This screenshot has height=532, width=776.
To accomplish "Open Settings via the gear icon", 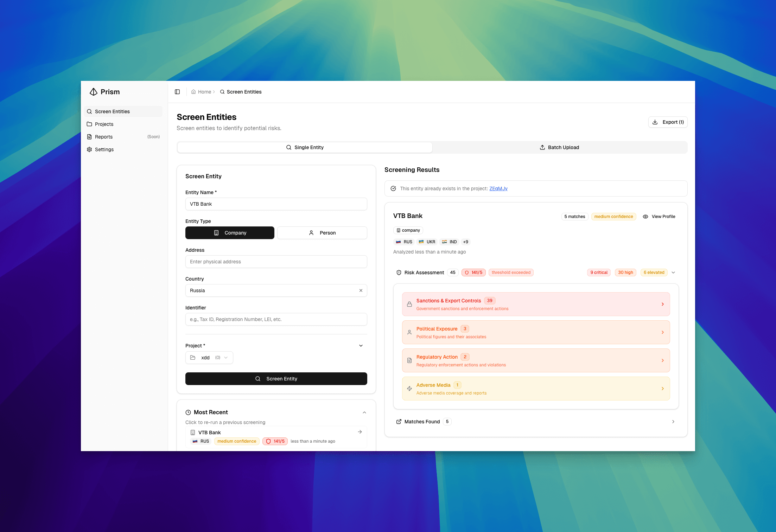I will [x=89, y=149].
